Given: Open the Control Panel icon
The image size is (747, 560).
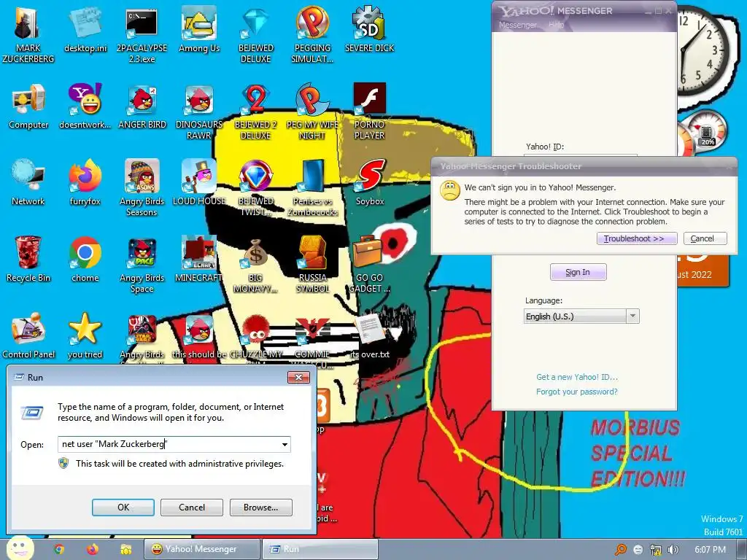Looking at the screenshot, I should click(28, 329).
